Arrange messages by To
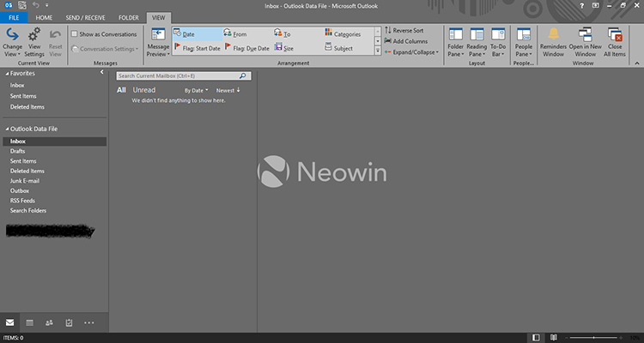The height and width of the screenshot is (343, 644). (283, 34)
